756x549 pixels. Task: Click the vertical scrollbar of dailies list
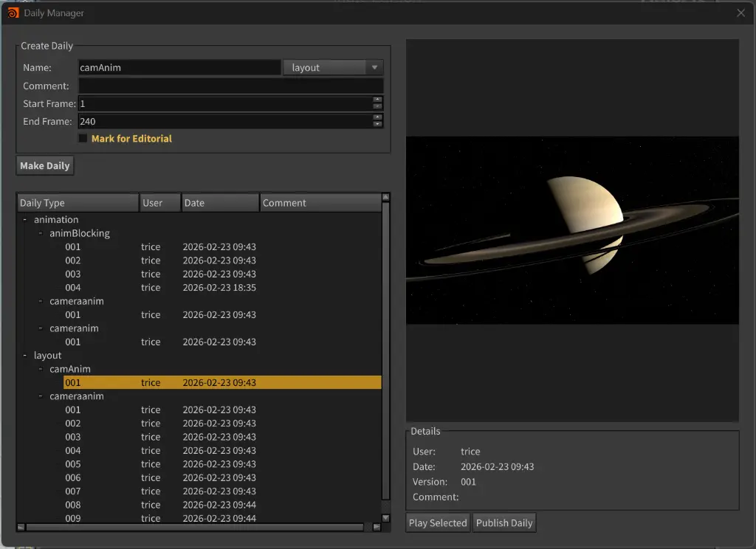385,351
